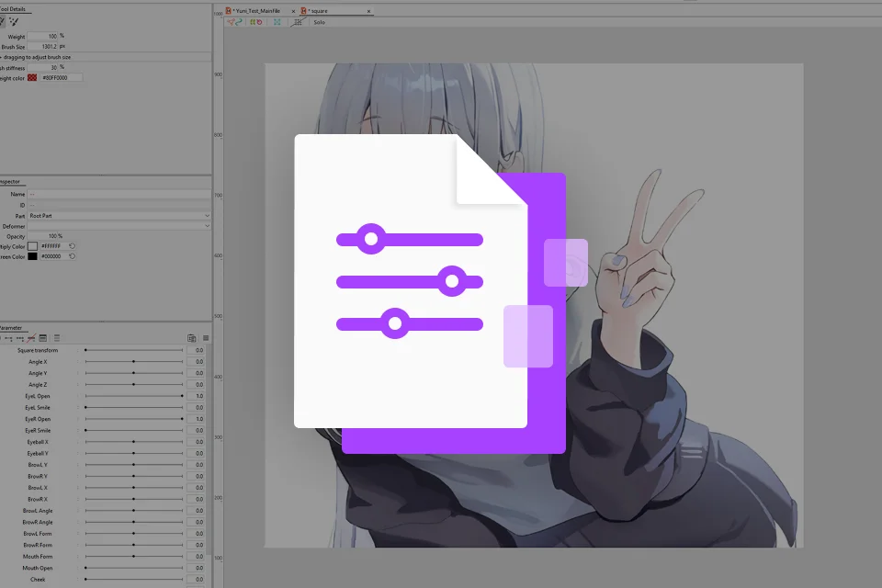Image resolution: width=882 pixels, height=588 pixels.
Task: Click the EyeR Open value field showing 1.0
Action: (x=196, y=419)
